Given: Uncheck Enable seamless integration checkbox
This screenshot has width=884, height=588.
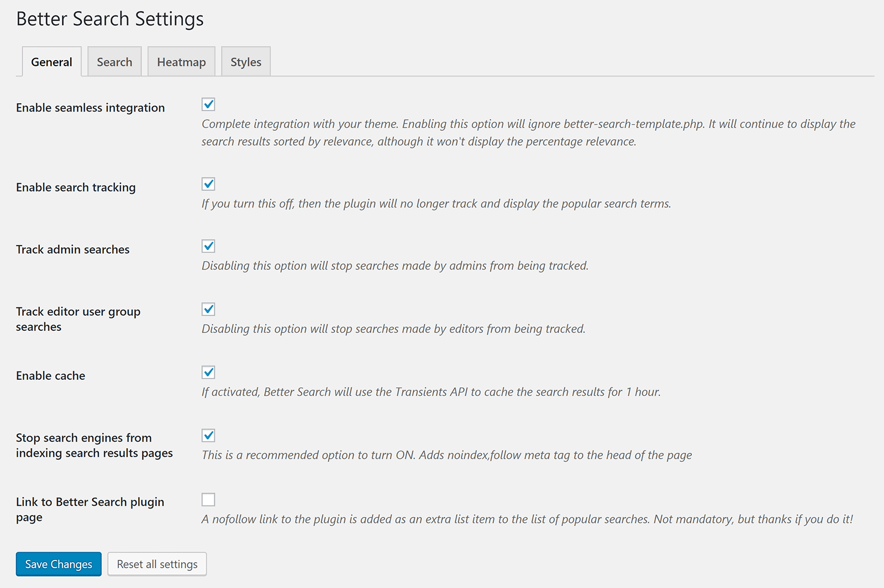Looking at the screenshot, I should 208,104.
